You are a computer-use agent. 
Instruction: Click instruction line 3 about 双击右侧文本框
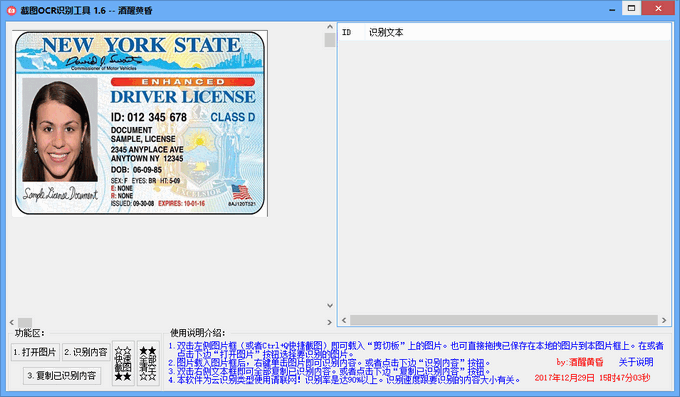click(329, 371)
